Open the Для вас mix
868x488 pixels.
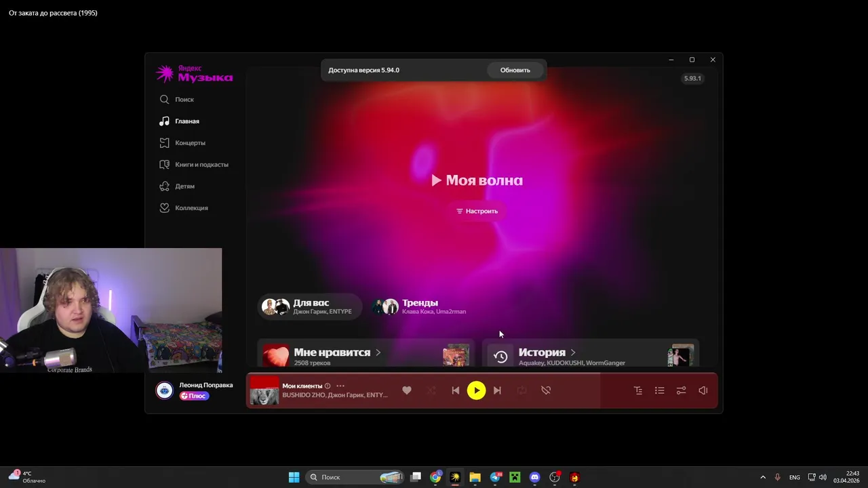click(x=309, y=306)
